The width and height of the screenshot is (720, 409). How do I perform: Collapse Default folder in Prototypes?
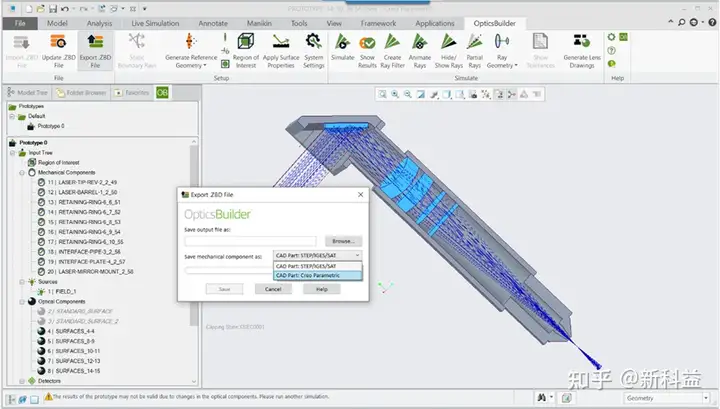[12, 117]
